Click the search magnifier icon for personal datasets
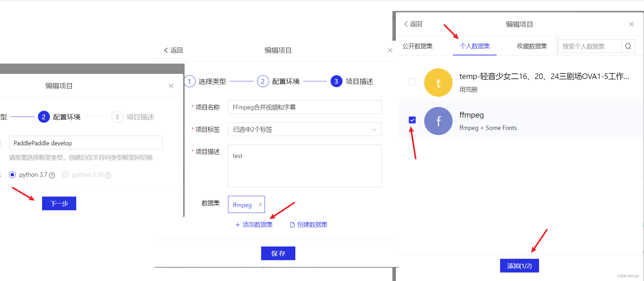644x281 pixels. pyautogui.click(x=628, y=46)
